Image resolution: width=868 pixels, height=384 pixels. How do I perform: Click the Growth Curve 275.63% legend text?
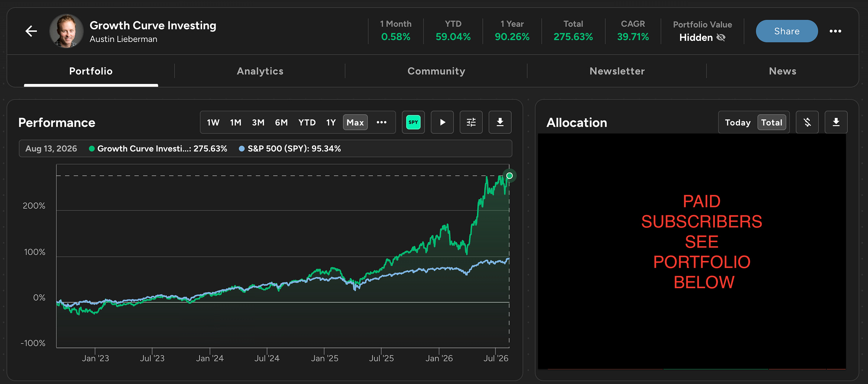click(x=162, y=149)
